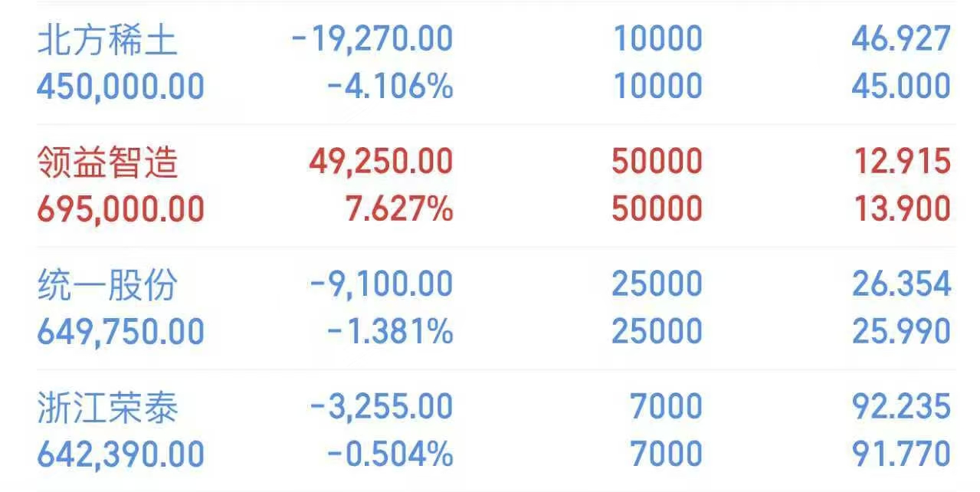Click the percentage 7.627%
Image resolution: width=980 pixels, height=492 pixels.
399,209
